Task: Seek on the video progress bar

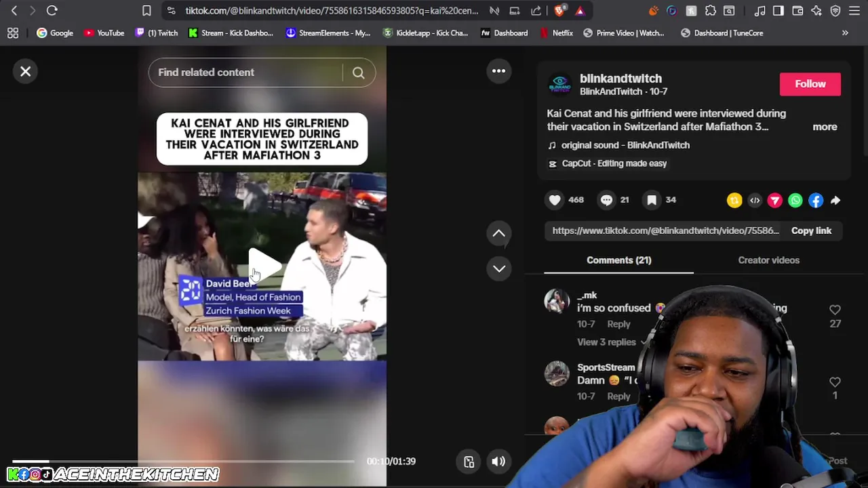Action: pos(183,462)
